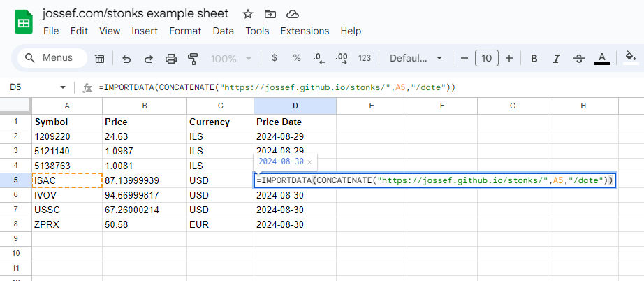644x281 pixels.
Task: Open the Format menu
Action: tap(185, 31)
